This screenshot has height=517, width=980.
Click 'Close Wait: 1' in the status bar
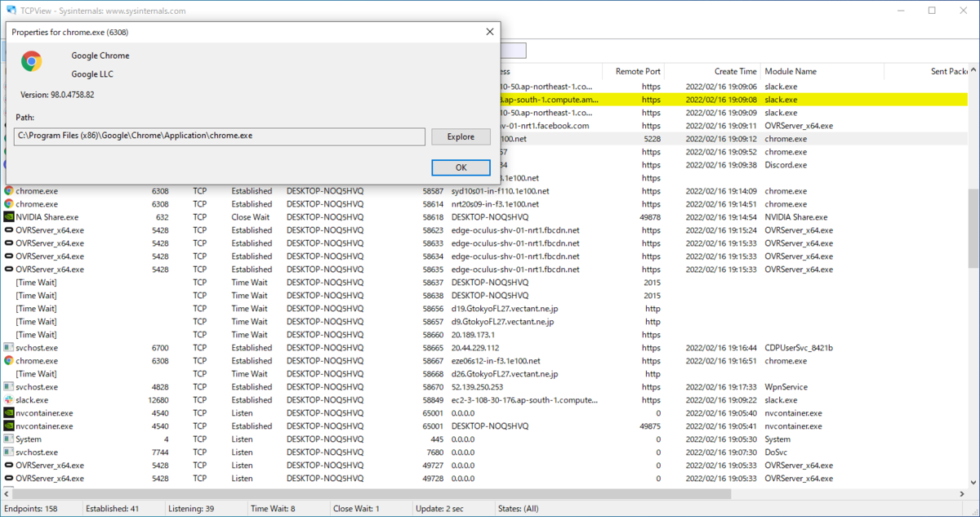pos(356,509)
